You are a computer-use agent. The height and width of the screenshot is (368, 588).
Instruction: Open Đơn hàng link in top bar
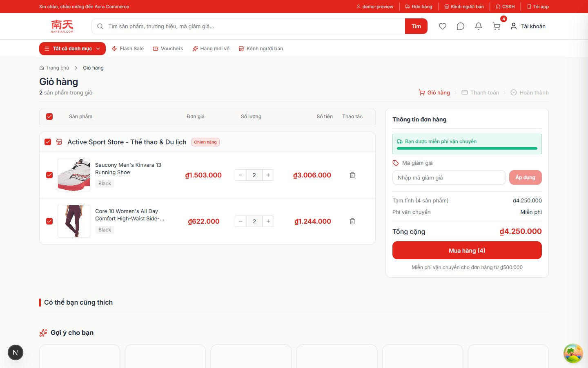point(419,7)
